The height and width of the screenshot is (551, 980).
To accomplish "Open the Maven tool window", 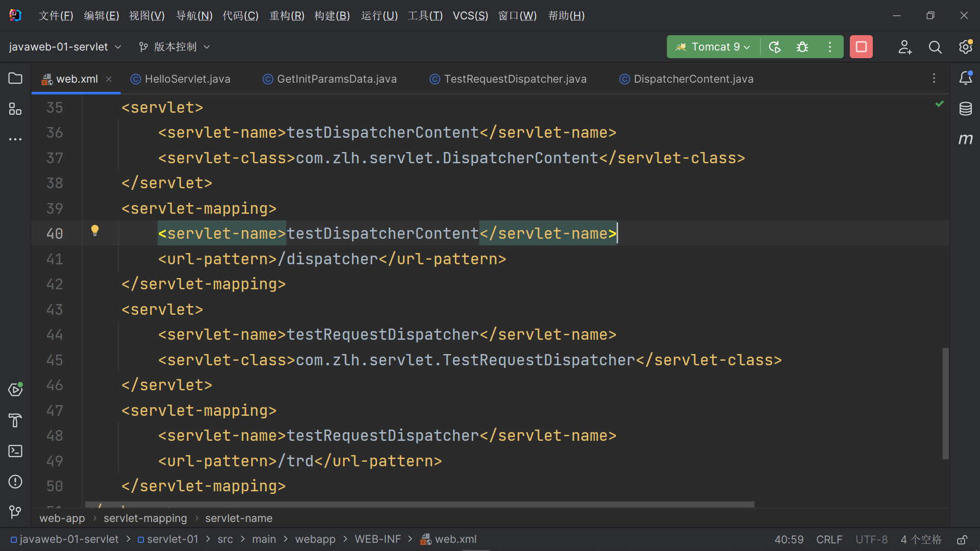I will coord(966,139).
